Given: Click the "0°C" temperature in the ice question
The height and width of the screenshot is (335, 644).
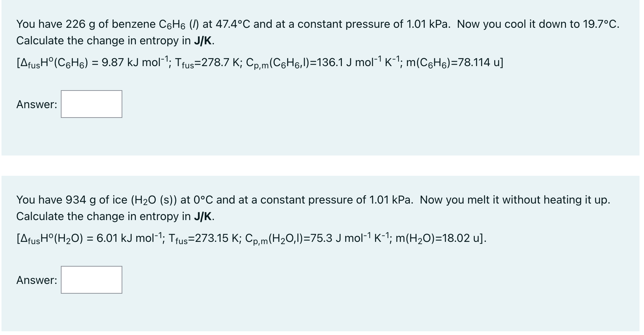Looking at the screenshot, I should coord(204,200).
